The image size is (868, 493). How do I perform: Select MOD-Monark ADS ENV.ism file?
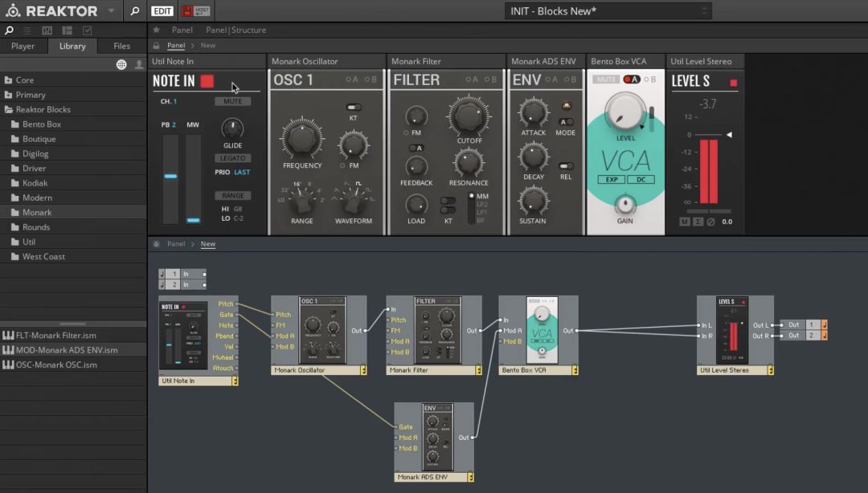[x=73, y=350]
